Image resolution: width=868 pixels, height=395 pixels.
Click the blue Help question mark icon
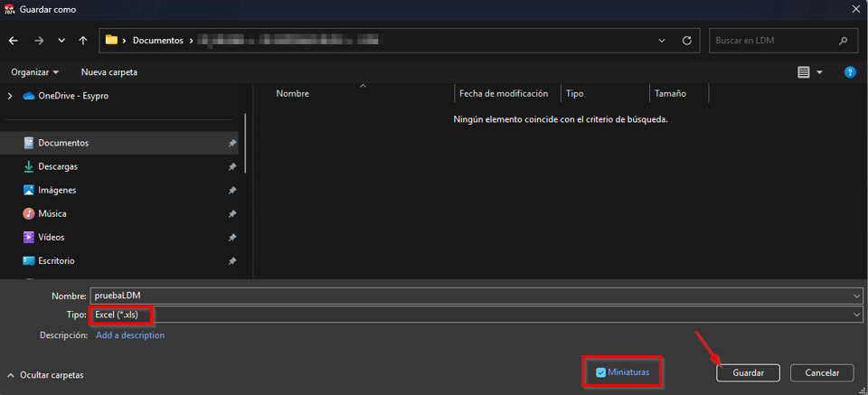(x=850, y=72)
